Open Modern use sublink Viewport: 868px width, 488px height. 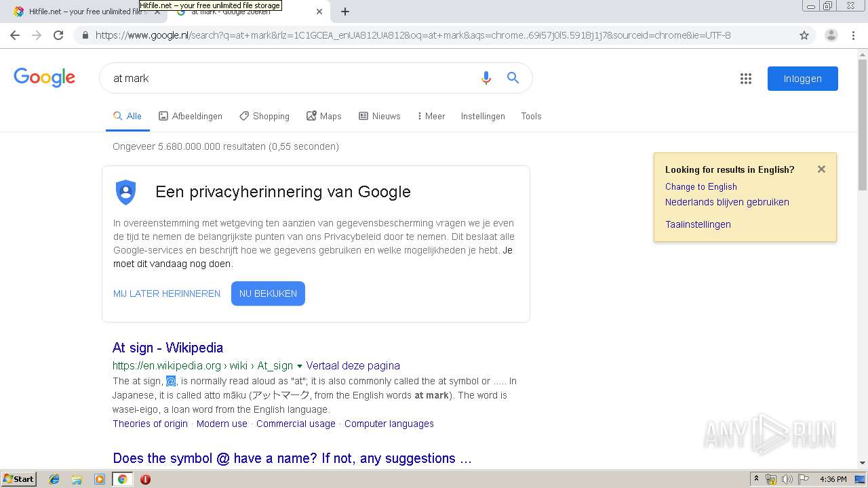(222, 424)
